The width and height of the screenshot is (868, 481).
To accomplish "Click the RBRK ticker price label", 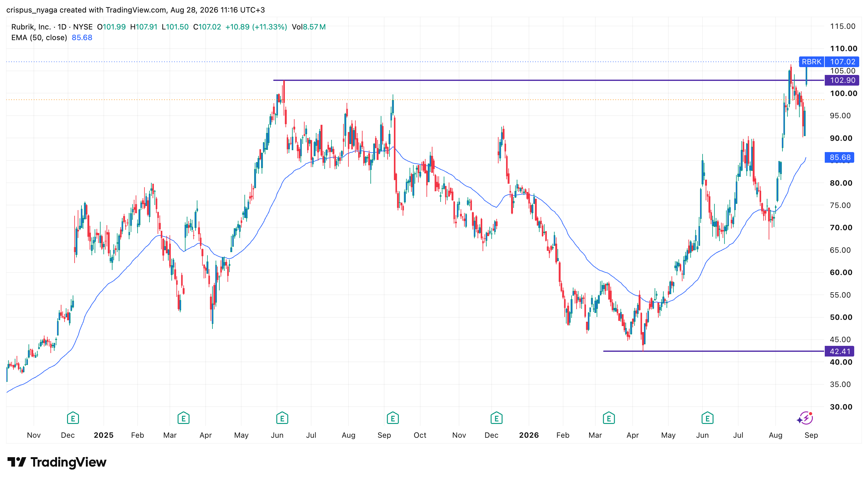I will 811,62.
